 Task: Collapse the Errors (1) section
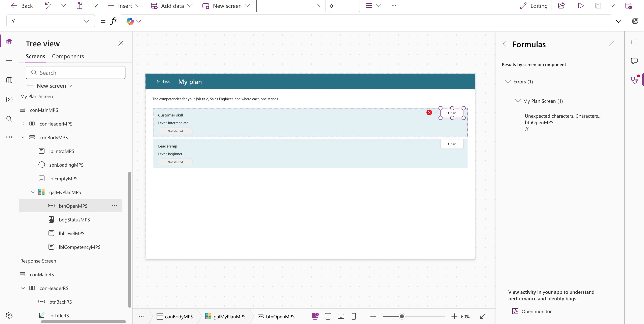pyautogui.click(x=508, y=82)
